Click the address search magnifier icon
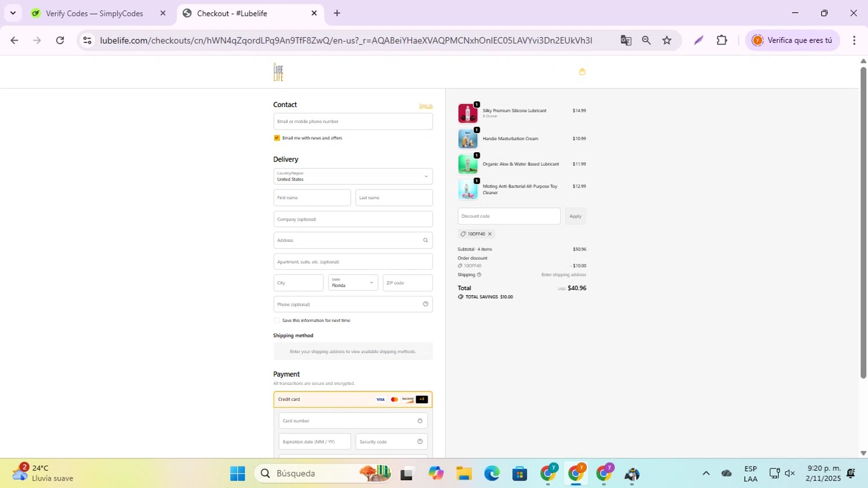Viewport: 868px width, 488px height. [425, 240]
